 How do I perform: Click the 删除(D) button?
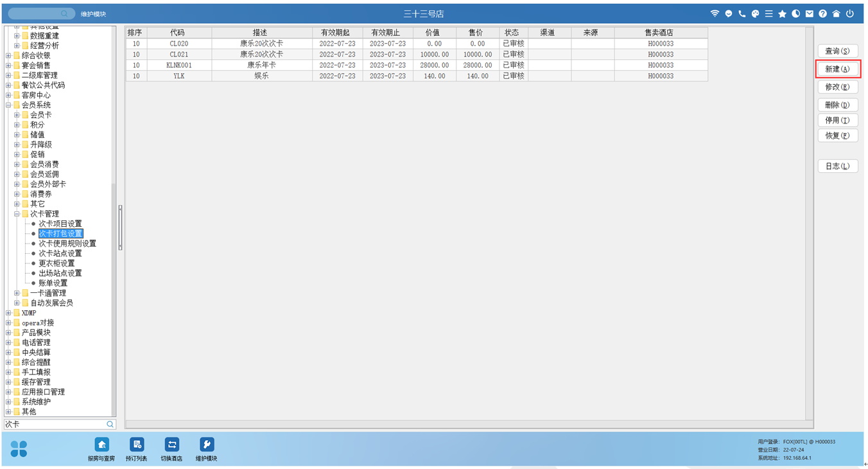coord(838,105)
